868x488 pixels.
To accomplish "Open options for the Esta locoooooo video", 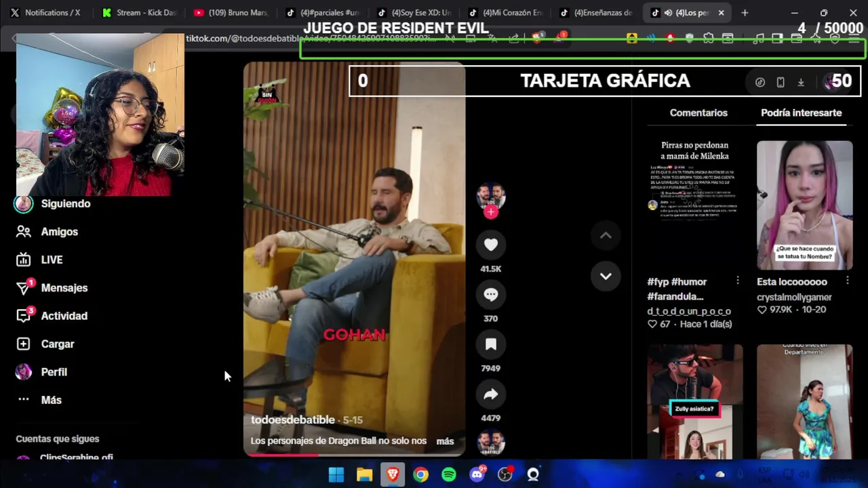I will pyautogui.click(x=848, y=281).
